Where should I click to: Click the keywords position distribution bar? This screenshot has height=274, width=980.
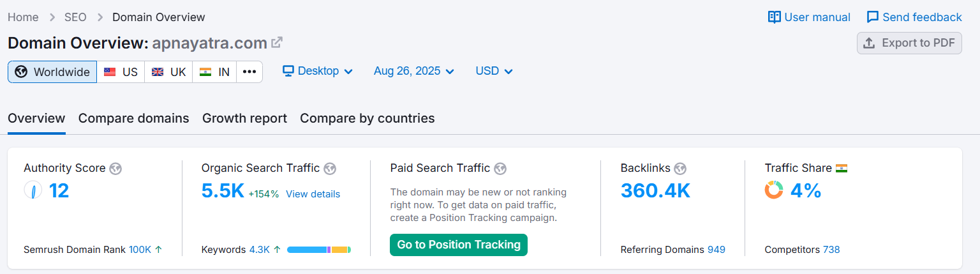pos(319,250)
